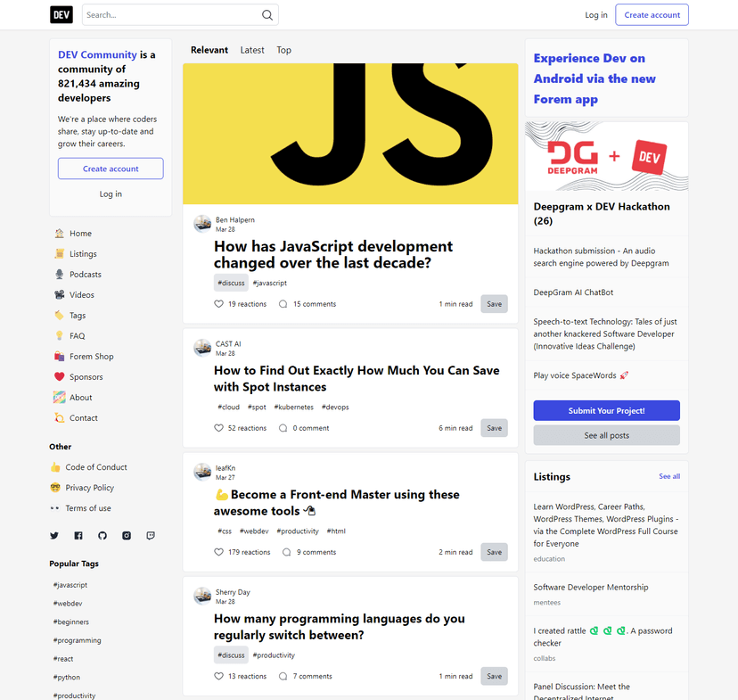Click comment bubble on Front-end Master post
This screenshot has height=700, width=738.
coord(286,552)
